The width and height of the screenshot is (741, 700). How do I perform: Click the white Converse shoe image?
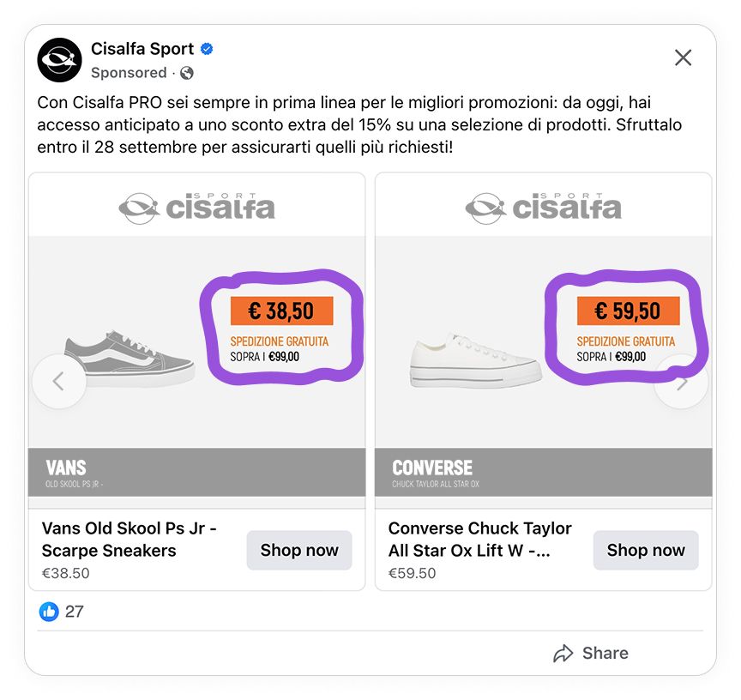point(476,360)
